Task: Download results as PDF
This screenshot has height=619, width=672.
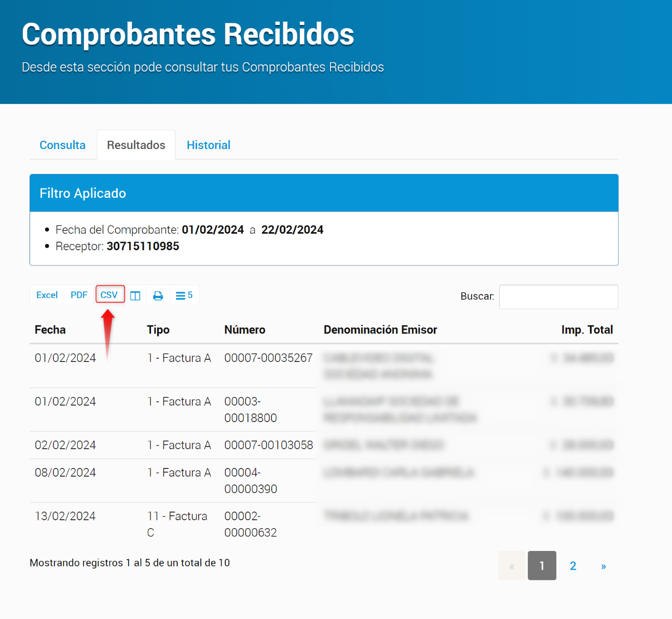Action: tap(79, 295)
